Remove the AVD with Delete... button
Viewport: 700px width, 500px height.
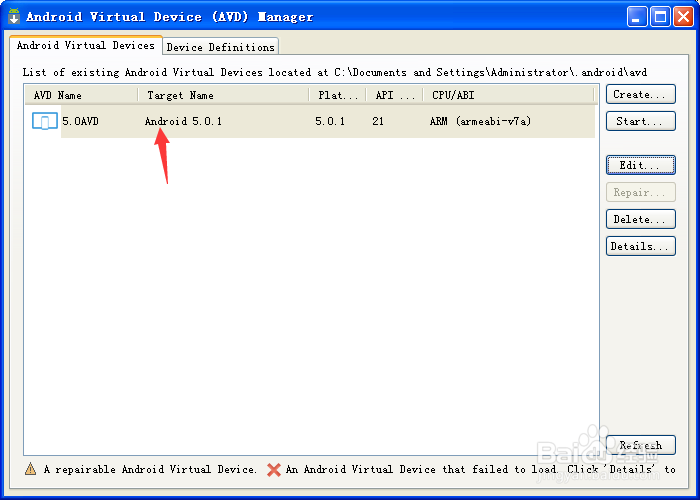point(641,219)
